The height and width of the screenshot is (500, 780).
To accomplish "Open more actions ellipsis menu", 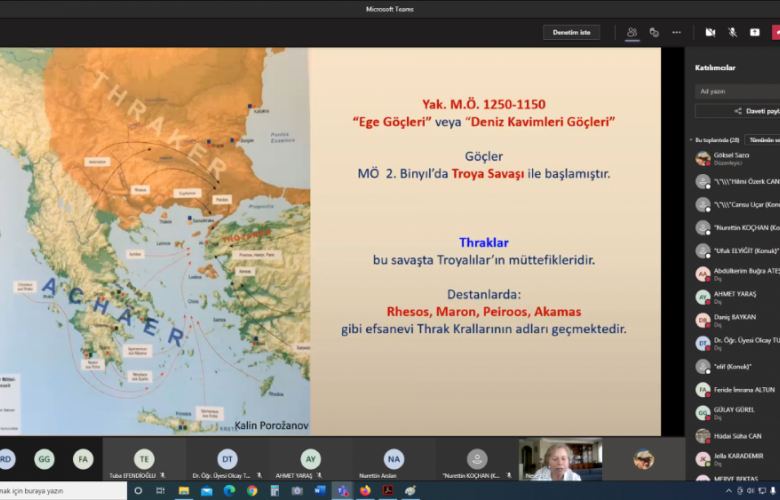I will click(x=677, y=32).
